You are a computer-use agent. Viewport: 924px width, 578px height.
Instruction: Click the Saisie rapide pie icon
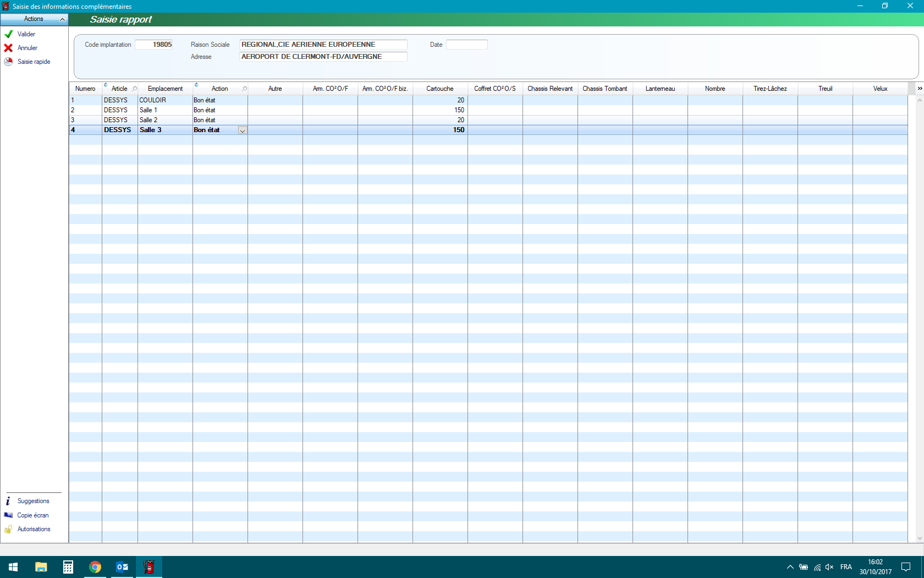pyautogui.click(x=8, y=62)
